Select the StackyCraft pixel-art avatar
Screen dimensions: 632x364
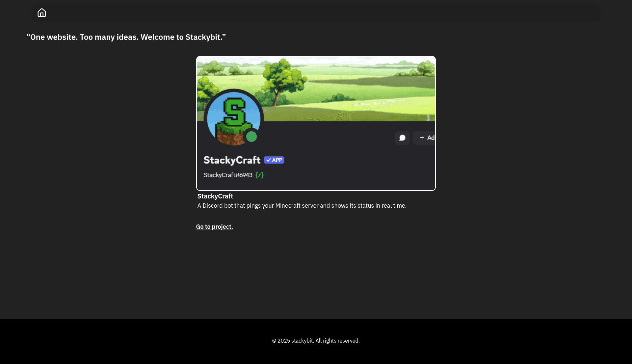tap(234, 118)
